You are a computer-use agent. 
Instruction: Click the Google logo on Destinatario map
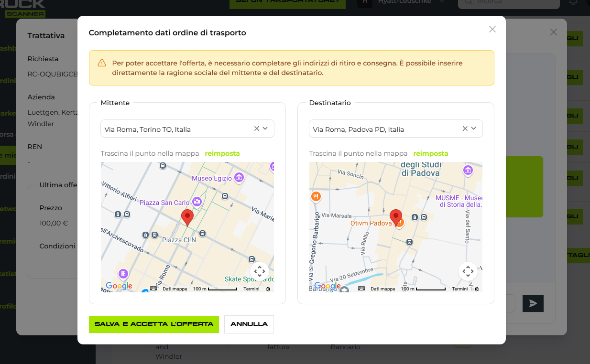coord(327,286)
